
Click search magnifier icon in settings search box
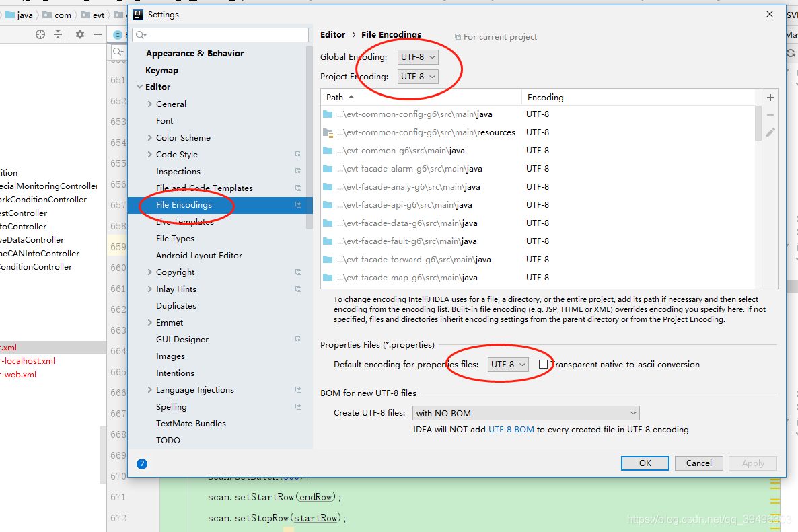(141, 34)
